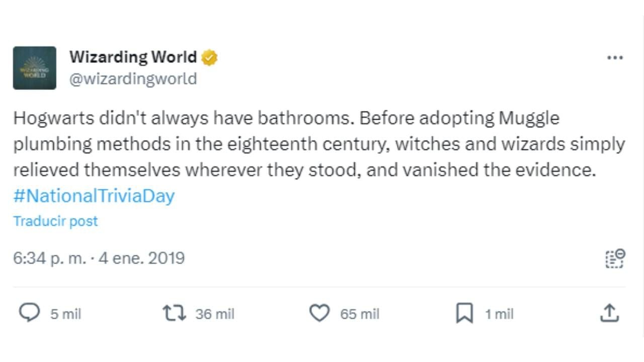Select the 5 mil replies count

(65, 314)
